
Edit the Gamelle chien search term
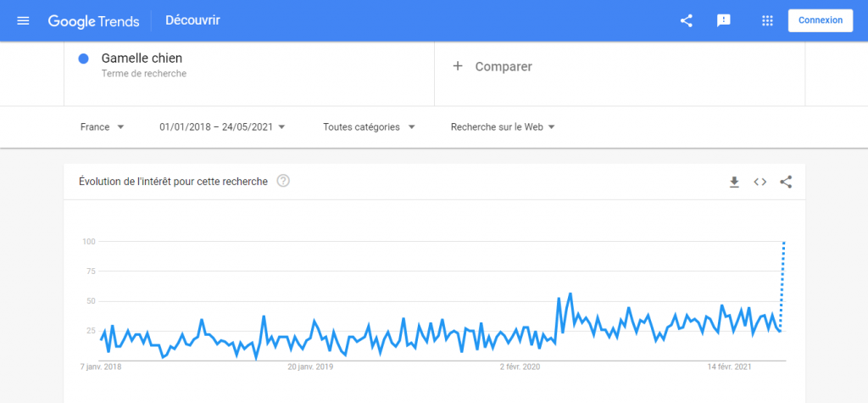pyautogui.click(x=142, y=59)
